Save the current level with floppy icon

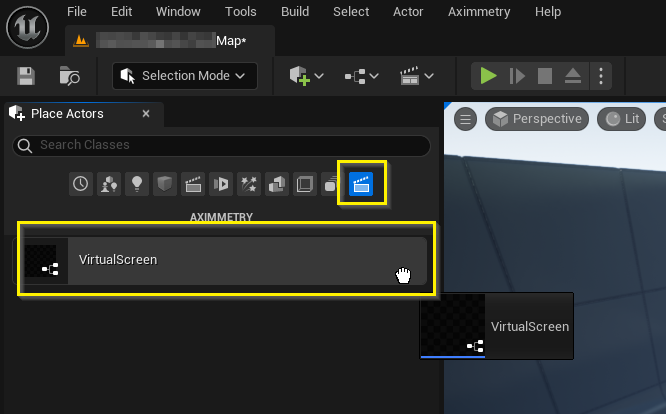pos(26,76)
